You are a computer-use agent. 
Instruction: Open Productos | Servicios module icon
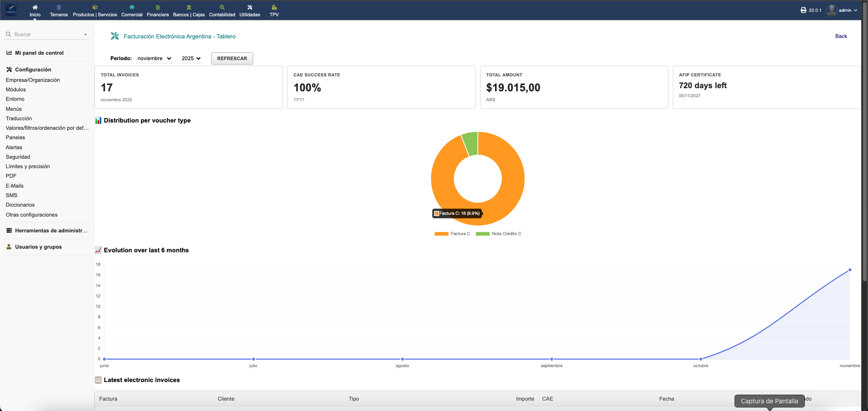95,7
